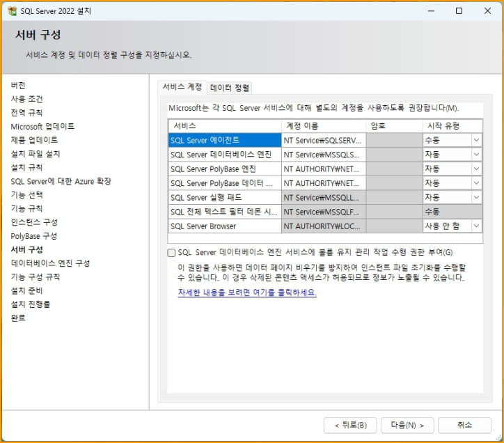
Task: Select the SQL Server 실행 패드 service cell
Action: (x=225, y=198)
